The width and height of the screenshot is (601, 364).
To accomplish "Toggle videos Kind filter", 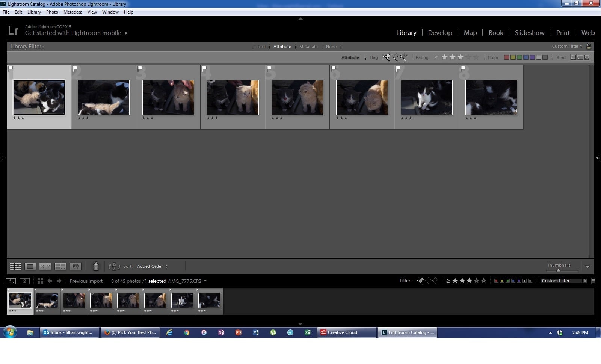I will [587, 57].
